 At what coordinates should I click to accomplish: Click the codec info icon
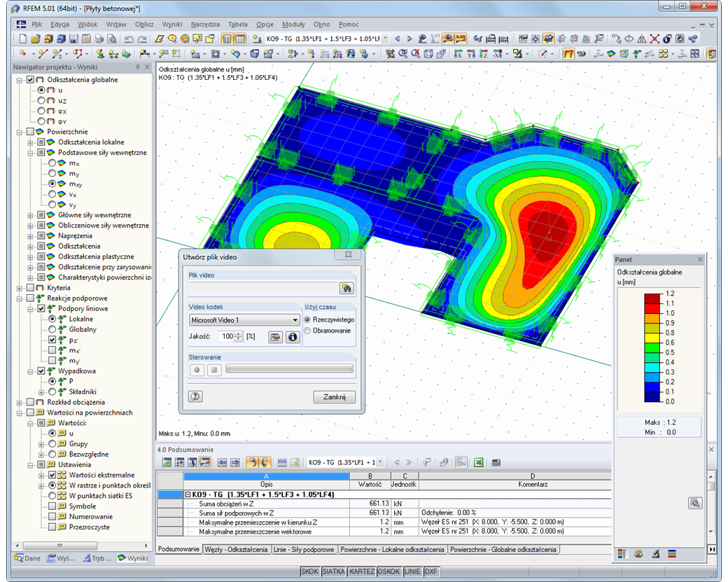click(292, 337)
